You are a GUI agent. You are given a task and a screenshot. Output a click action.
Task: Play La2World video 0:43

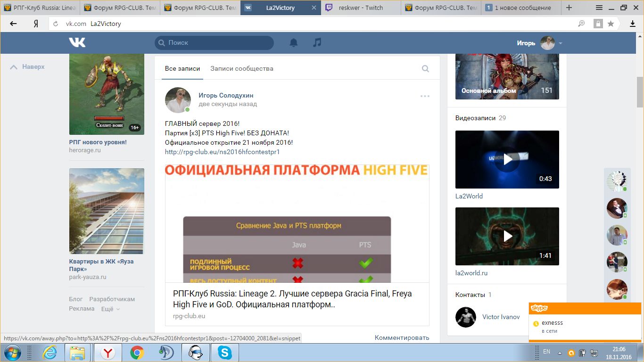point(507,159)
